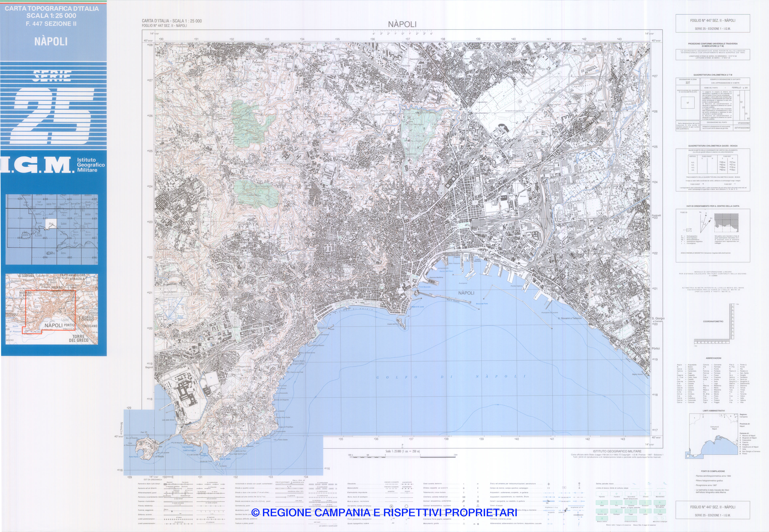Click the 'COORDINATOMETRO' label
Screen dimensions: 769x532
click(x=713, y=322)
